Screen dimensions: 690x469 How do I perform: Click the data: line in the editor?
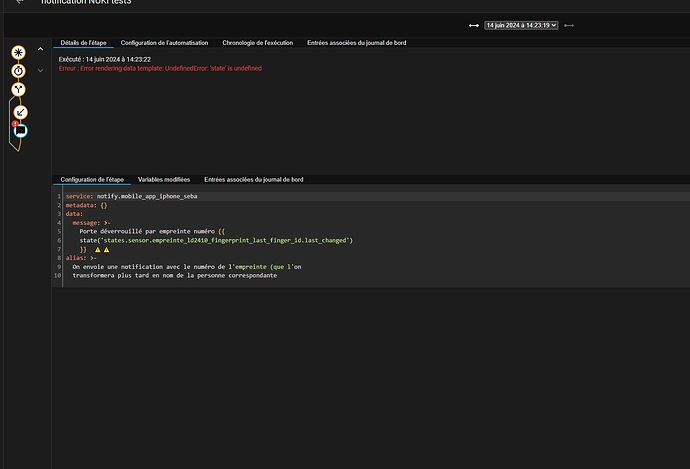[x=74, y=214]
